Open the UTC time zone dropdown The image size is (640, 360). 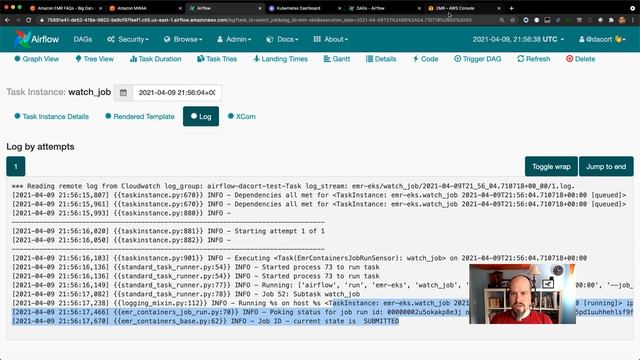(x=518, y=39)
